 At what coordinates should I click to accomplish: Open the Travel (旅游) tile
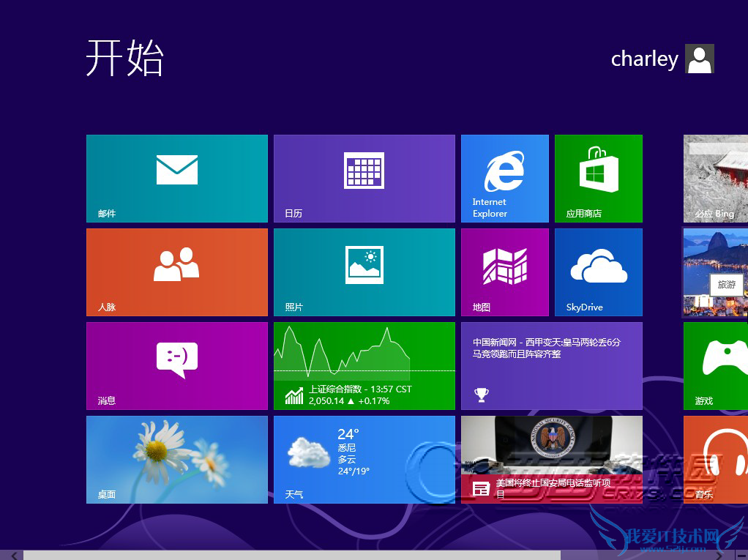point(716,272)
